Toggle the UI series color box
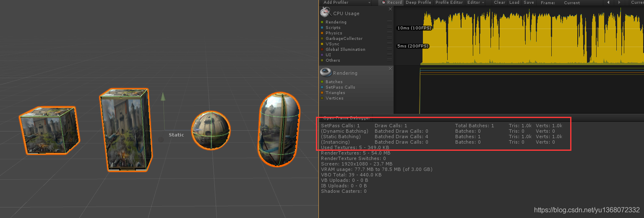The height and width of the screenshot is (218, 644). pyautogui.click(x=322, y=55)
